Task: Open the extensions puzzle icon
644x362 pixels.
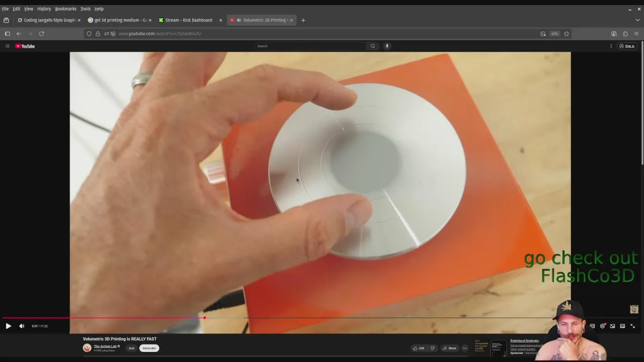Action: coord(625,34)
